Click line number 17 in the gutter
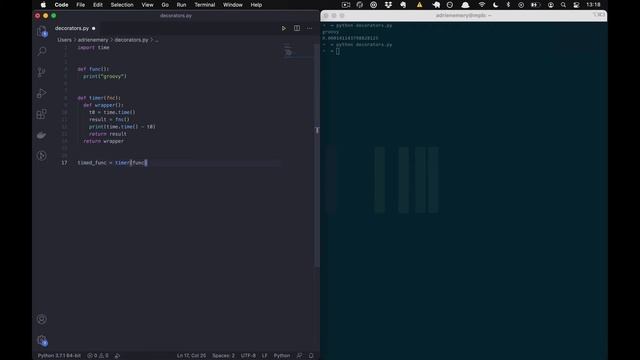The width and height of the screenshot is (640, 360). pyautogui.click(x=64, y=162)
